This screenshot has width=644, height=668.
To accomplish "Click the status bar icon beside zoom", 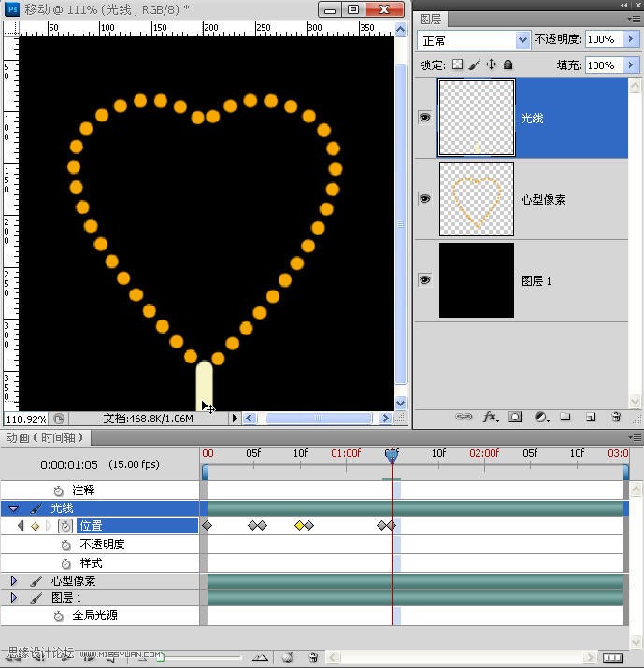I will [59, 419].
